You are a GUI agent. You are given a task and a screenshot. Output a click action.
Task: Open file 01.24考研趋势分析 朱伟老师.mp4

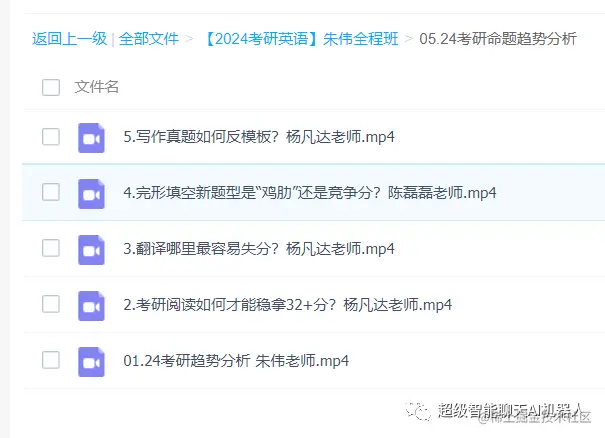[x=236, y=360]
